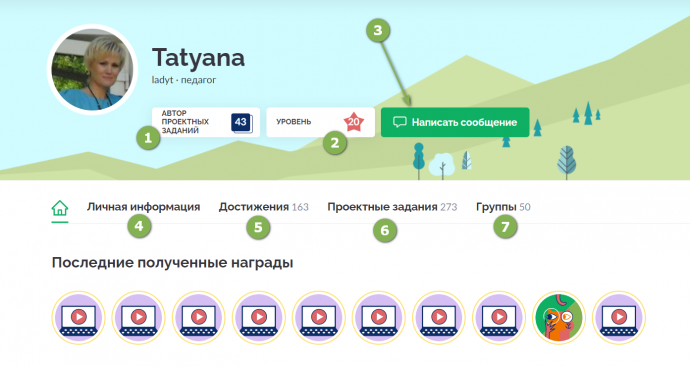
Task: Select the green cat award badge
Action: (x=559, y=317)
